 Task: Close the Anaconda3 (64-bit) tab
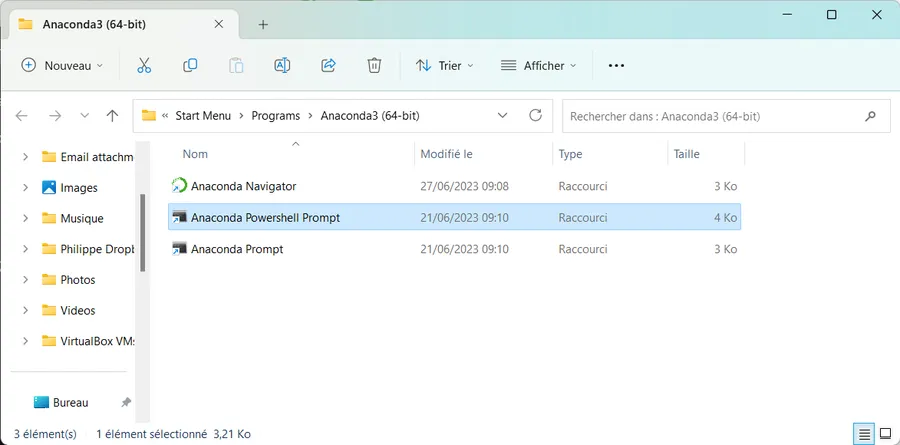[219, 24]
